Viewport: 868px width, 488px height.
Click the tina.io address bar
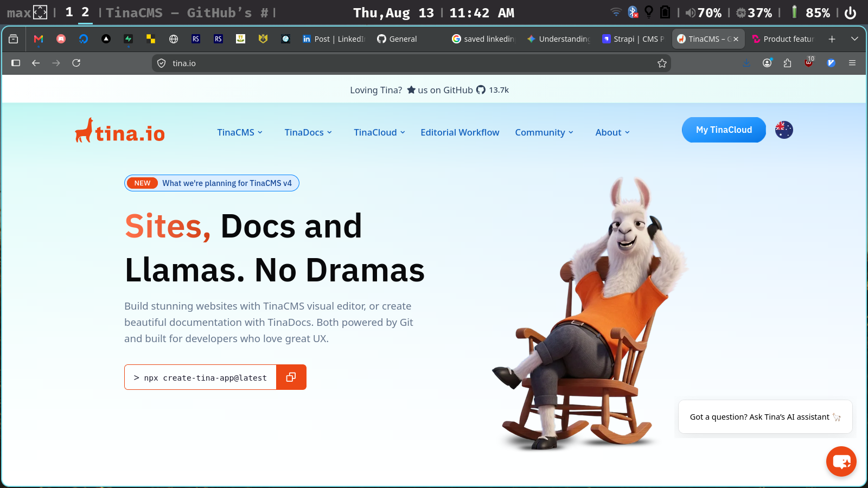[x=411, y=63]
